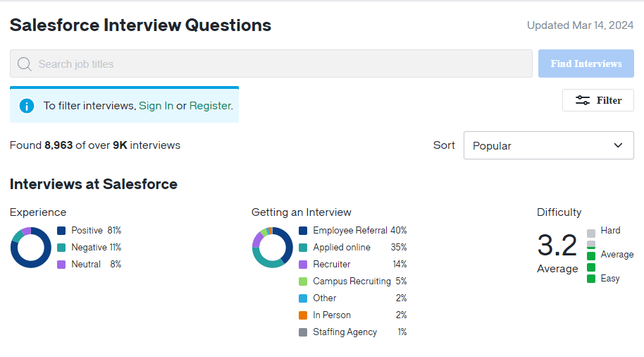644x357 pixels.
Task: Click the Easy green difficulty block
Action: (591, 279)
